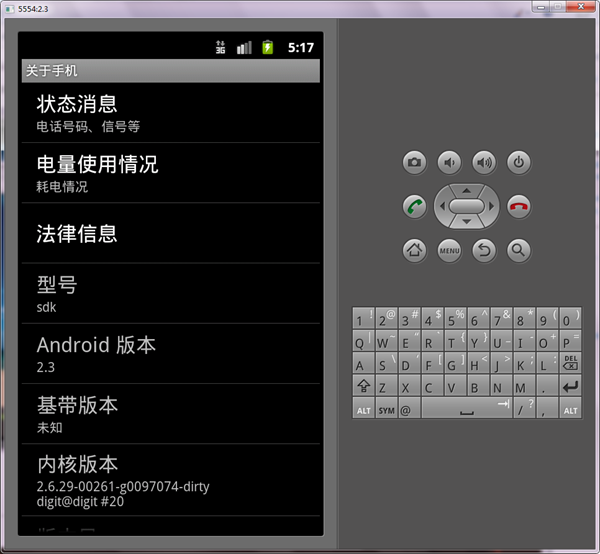Open 电量使用情况 battery usage entry
Viewport: 600px width, 554px height.
(x=171, y=173)
